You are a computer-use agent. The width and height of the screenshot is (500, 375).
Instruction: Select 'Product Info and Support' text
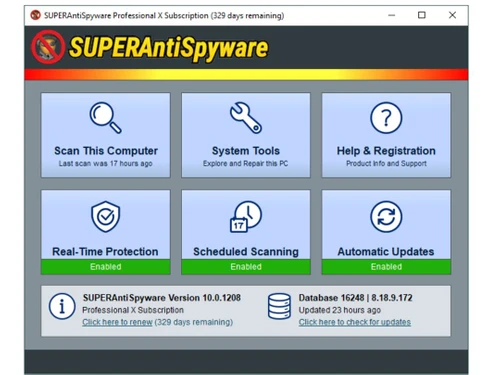point(386,164)
